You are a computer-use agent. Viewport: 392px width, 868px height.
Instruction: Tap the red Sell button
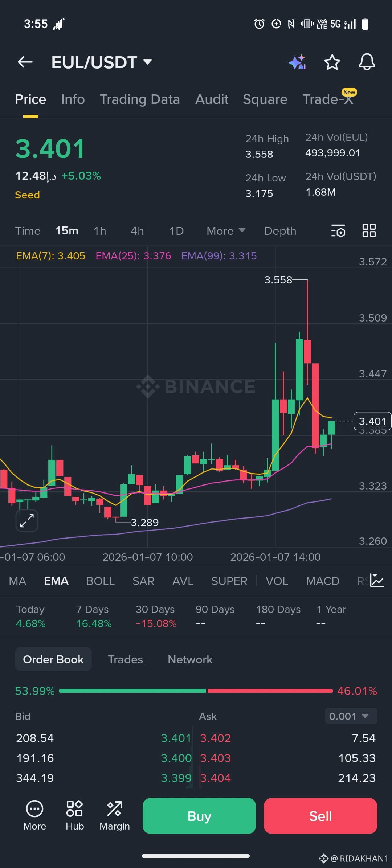pos(320,816)
